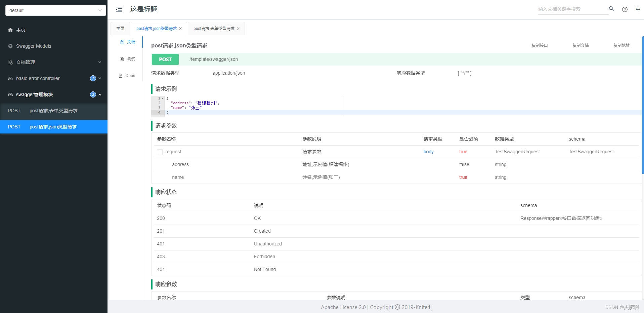The width and height of the screenshot is (644, 313).
Task: Select the 主页 home icon in sidebar
Action: tap(10, 30)
